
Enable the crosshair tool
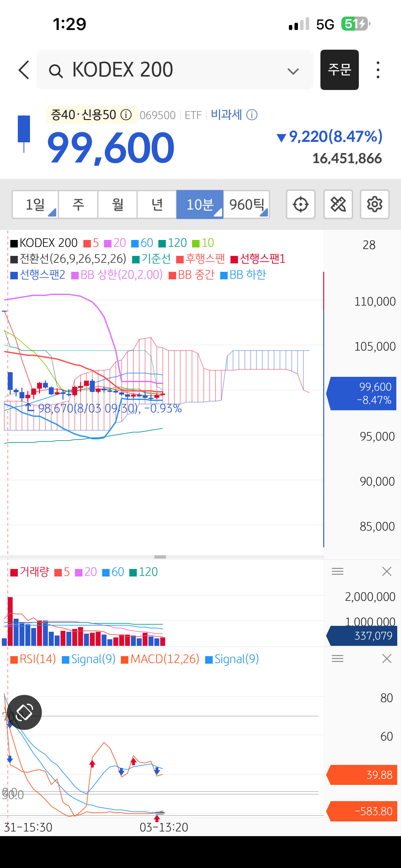point(301,205)
